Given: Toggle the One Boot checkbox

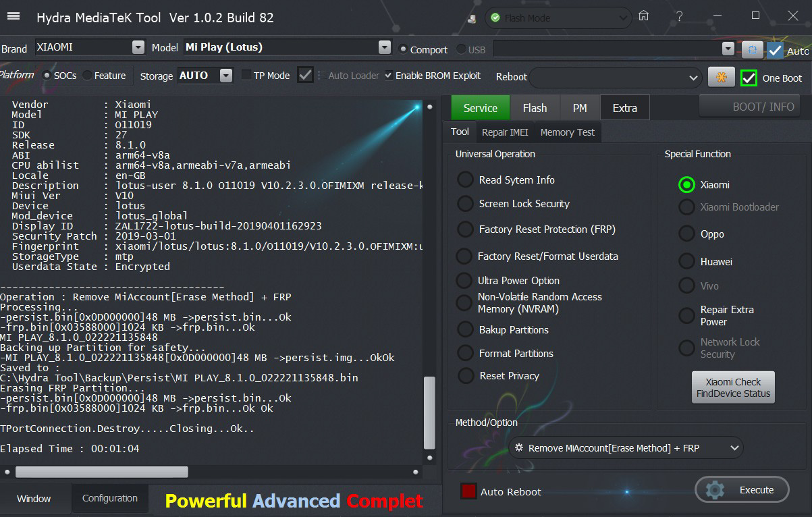Looking at the screenshot, I should (749, 78).
